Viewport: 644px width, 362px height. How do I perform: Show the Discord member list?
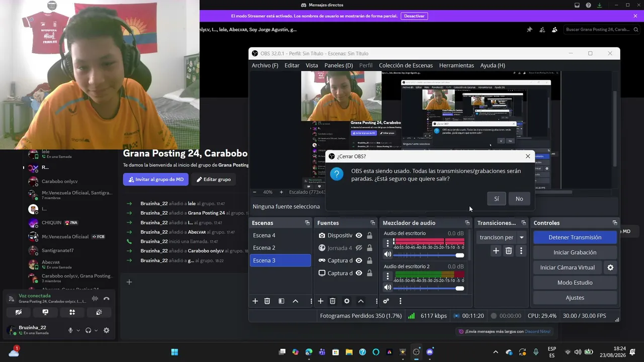click(x=554, y=30)
